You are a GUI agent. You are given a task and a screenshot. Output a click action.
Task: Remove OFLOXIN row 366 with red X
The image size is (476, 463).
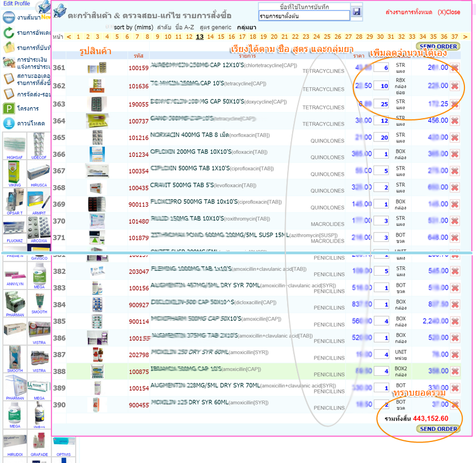454,154
